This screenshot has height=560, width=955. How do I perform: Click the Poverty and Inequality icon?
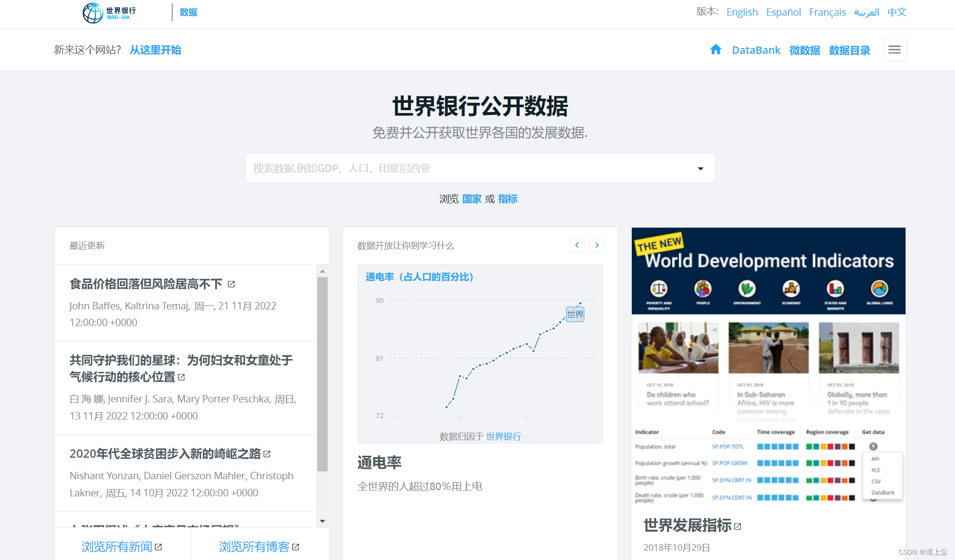(x=659, y=289)
